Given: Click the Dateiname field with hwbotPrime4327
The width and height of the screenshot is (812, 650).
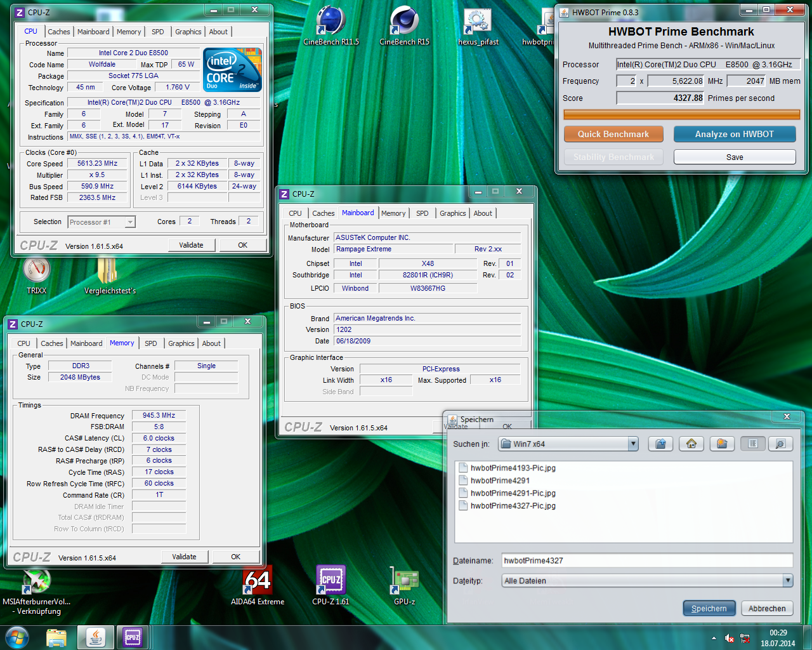Looking at the screenshot, I should click(x=647, y=560).
